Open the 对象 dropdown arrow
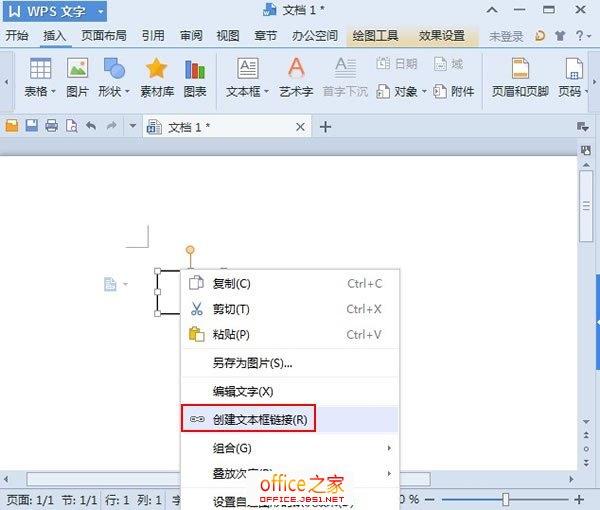The width and height of the screenshot is (600, 510). tap(424, 91)
